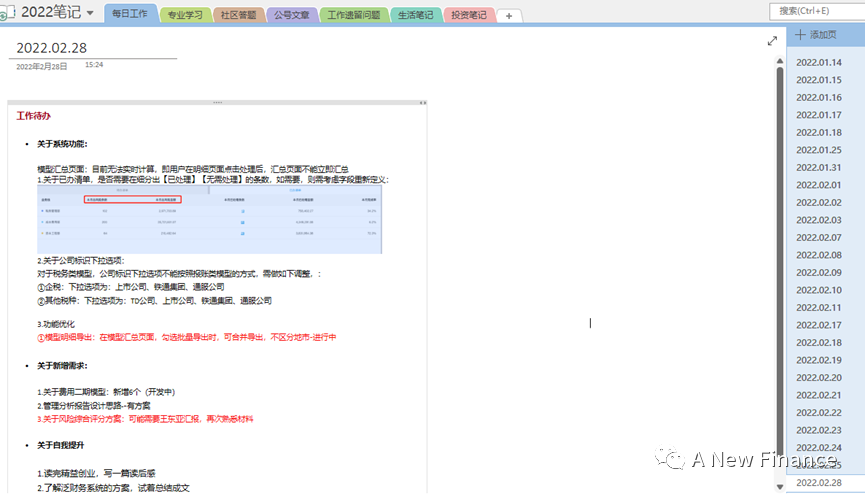Click the notebook icon beside 2022笔记
865x494 pixels.
point(8,13)
